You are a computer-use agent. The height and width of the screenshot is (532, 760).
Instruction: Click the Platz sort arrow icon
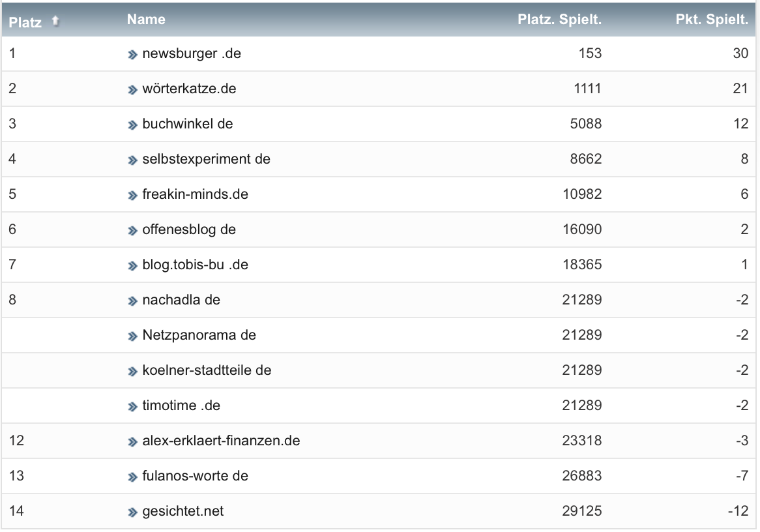tap(55, 21)
